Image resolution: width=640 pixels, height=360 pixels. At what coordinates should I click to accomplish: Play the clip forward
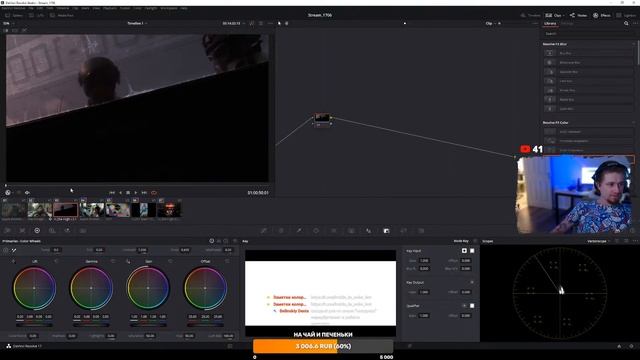136,193
